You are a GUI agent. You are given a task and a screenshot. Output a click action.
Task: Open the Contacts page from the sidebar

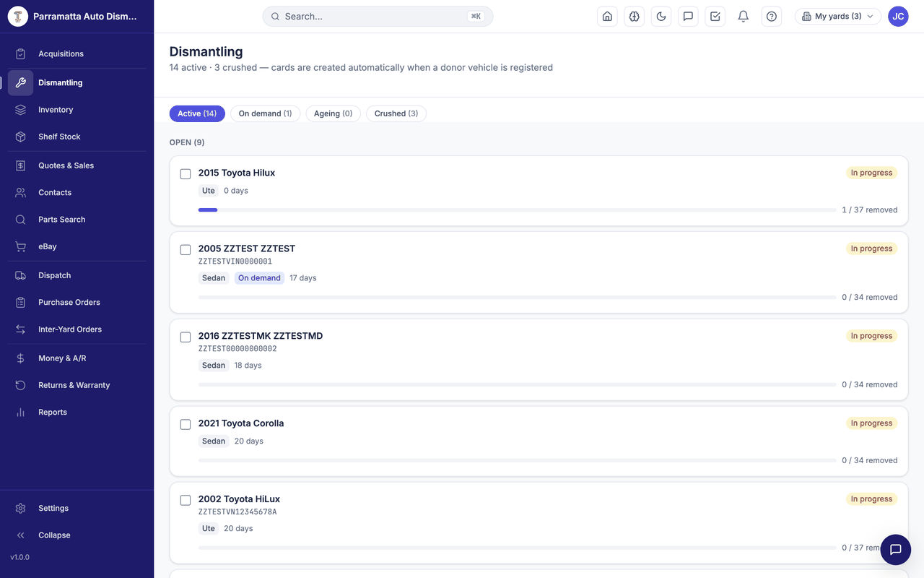click(x=77, y=192)
